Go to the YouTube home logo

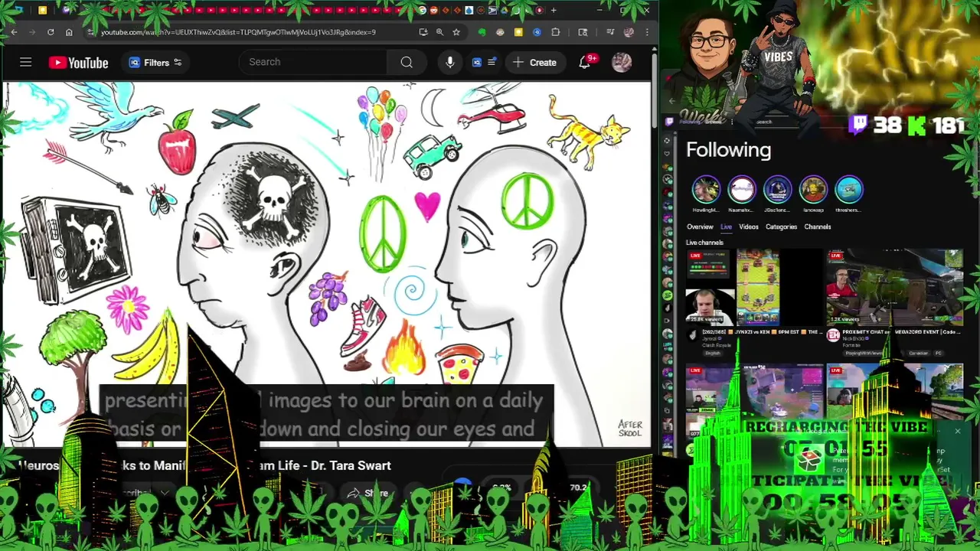pyautogui.click(x=78, y=63)
